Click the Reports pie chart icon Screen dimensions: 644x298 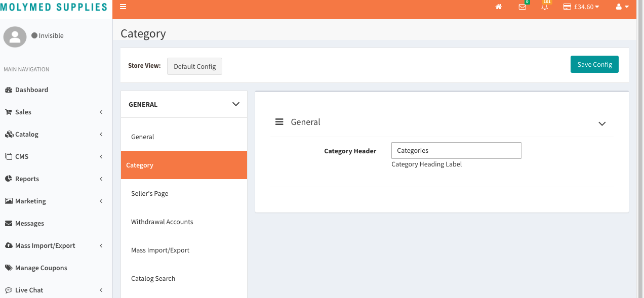click(x=9, y=179)
